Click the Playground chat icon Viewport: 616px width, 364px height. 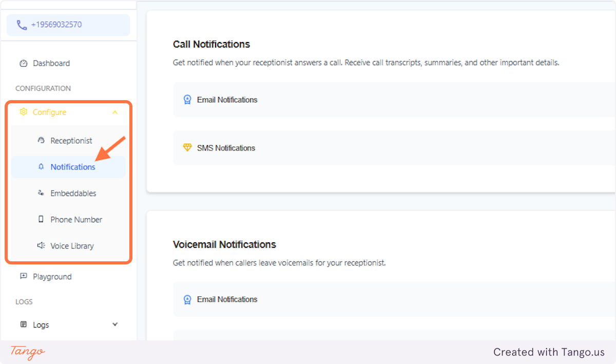(x=23, y=276)
